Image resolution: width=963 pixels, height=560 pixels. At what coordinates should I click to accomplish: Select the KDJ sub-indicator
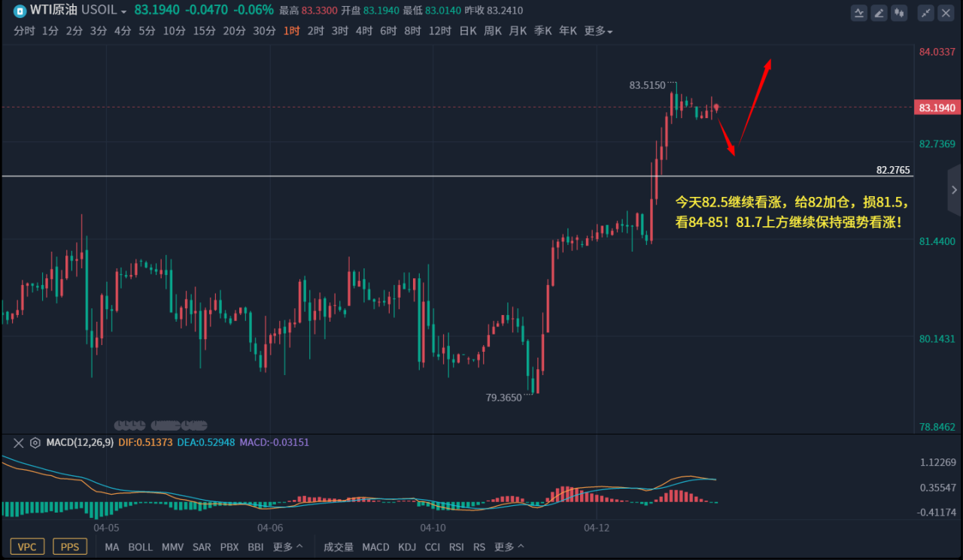(x=407, y=547)
